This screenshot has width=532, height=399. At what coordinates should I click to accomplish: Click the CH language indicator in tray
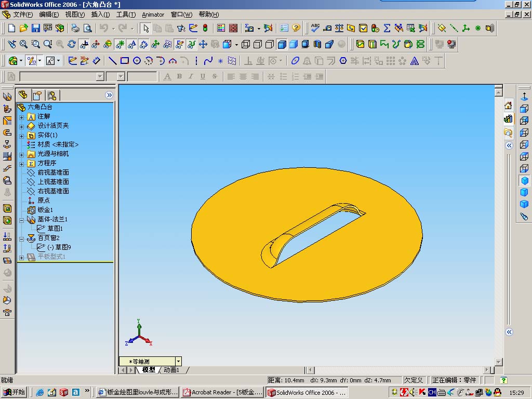(432, 393)
